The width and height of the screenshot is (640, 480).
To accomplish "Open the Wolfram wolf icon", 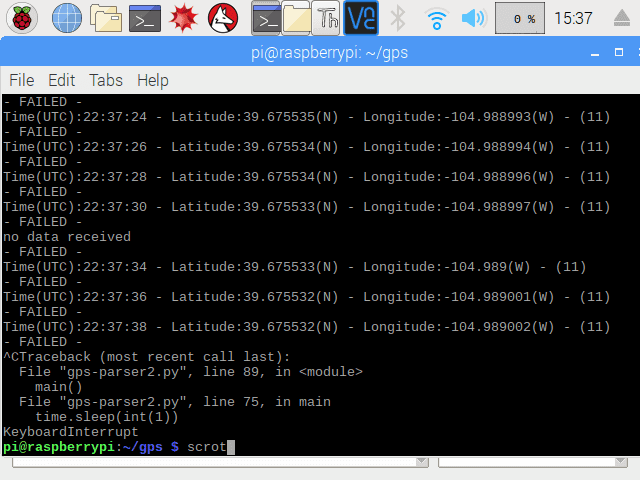I will [223, 18].
